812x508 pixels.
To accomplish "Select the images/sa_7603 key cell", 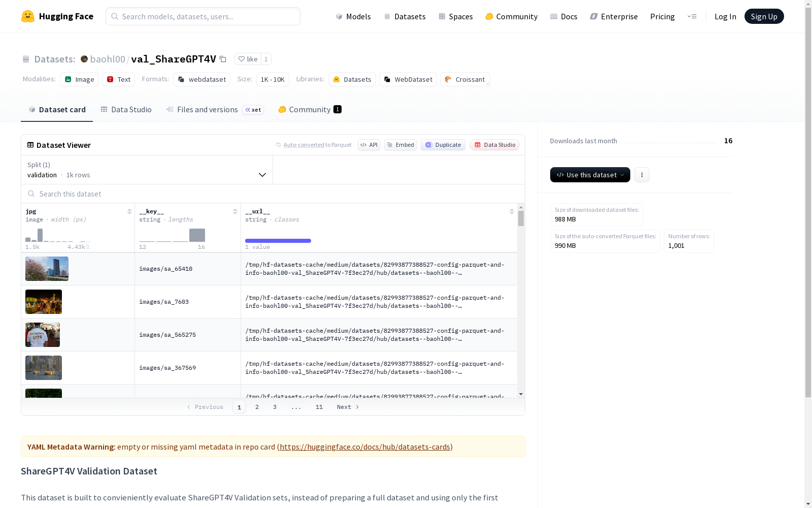I will (188, 302).
